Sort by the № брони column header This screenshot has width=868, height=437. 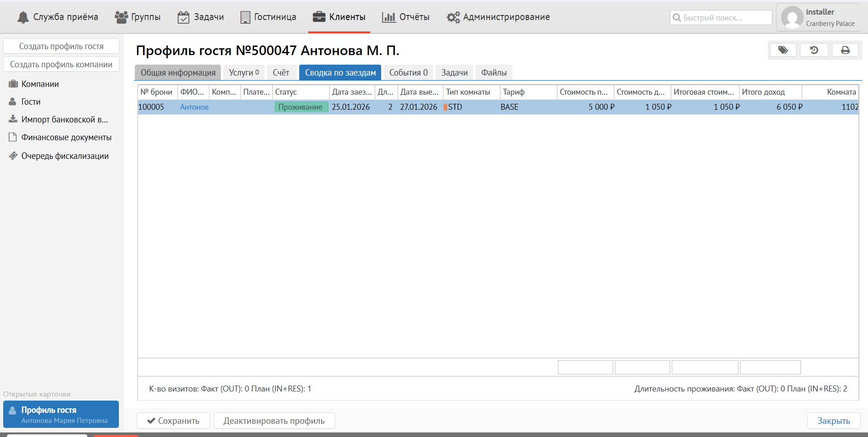pyautogui.click(x=158, y=92)
